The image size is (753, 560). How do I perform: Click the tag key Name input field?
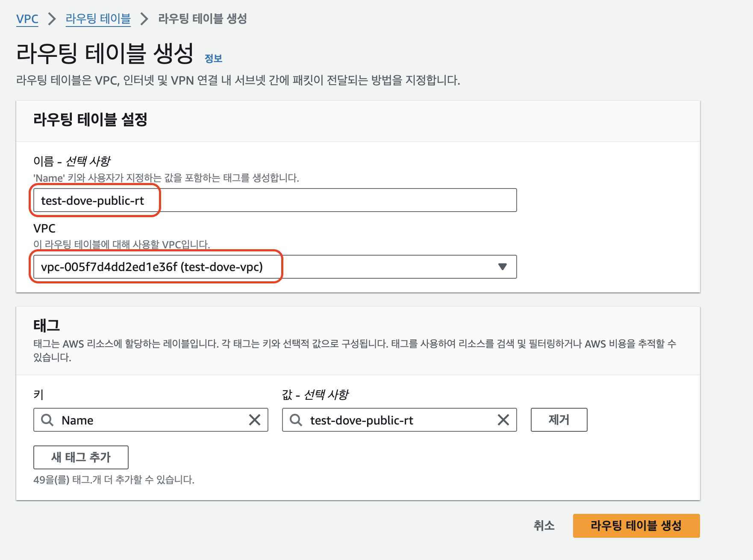point(151,420)
